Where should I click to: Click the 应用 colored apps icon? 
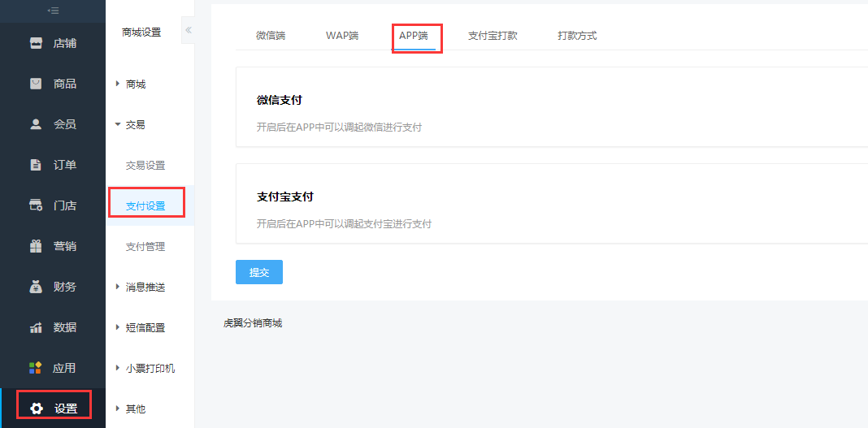pos(36,368)
